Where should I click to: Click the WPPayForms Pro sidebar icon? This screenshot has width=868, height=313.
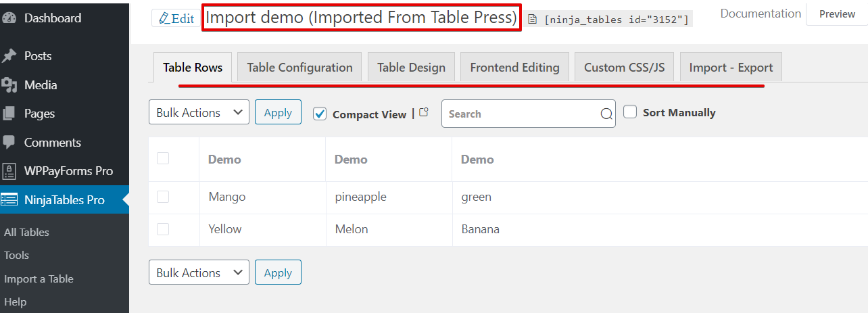click(x=9, y=171)
